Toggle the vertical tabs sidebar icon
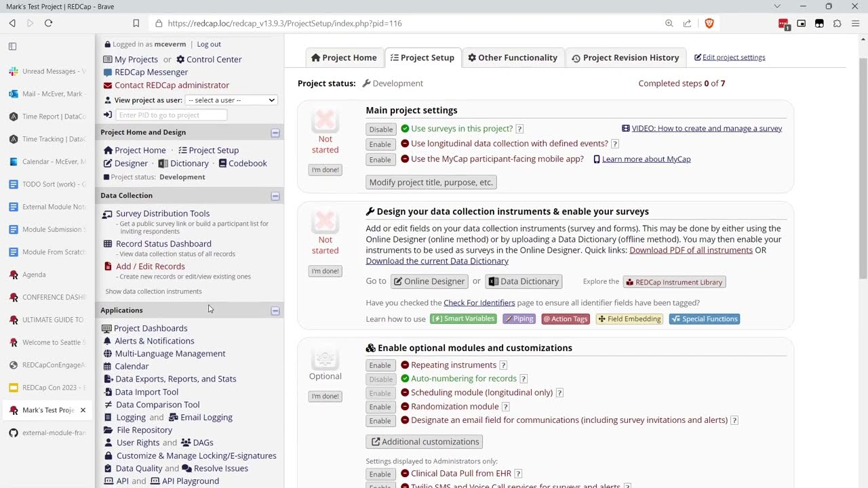Image resolution: width=868 pixels, height=488 pixels. (12, 46)
